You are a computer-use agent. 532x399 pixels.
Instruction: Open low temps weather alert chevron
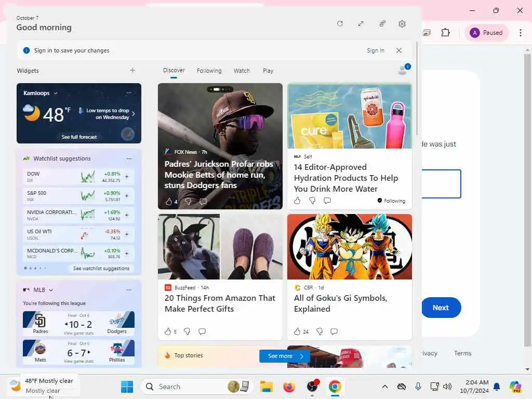[x=134, y=114]
